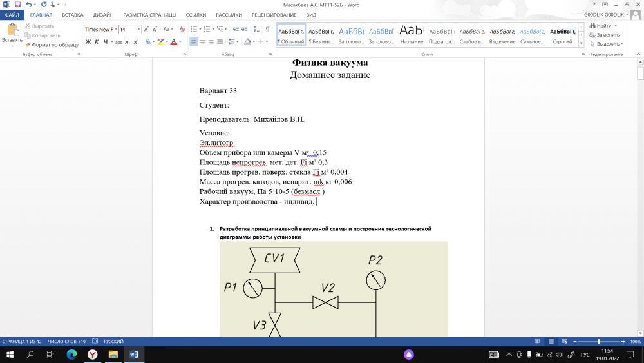Click the Format Painter (Формат по образцу) icon

click(x=28, y=44)
